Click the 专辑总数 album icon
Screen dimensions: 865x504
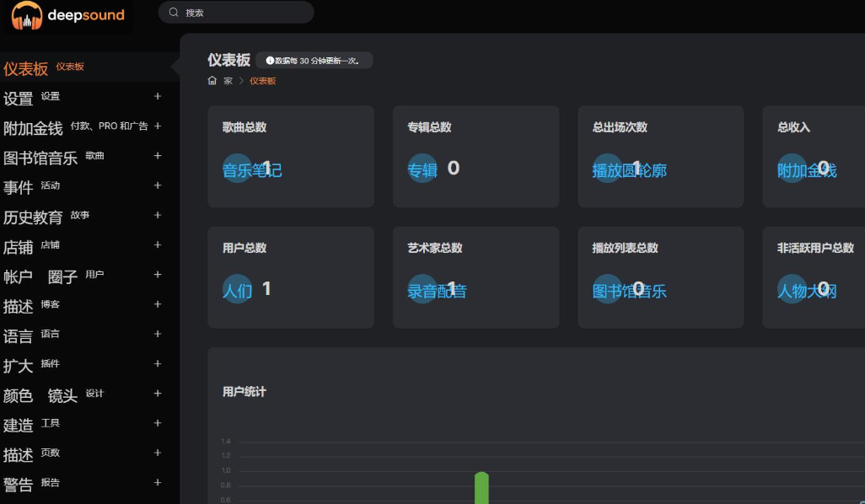click(x=422, y=169)
